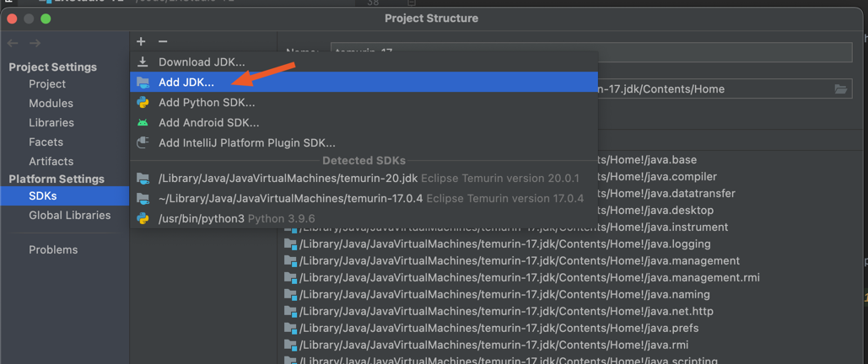Open Modules settings section
Image resolution: width=868 pixels, height=364 pixels.
pos(51,104)
